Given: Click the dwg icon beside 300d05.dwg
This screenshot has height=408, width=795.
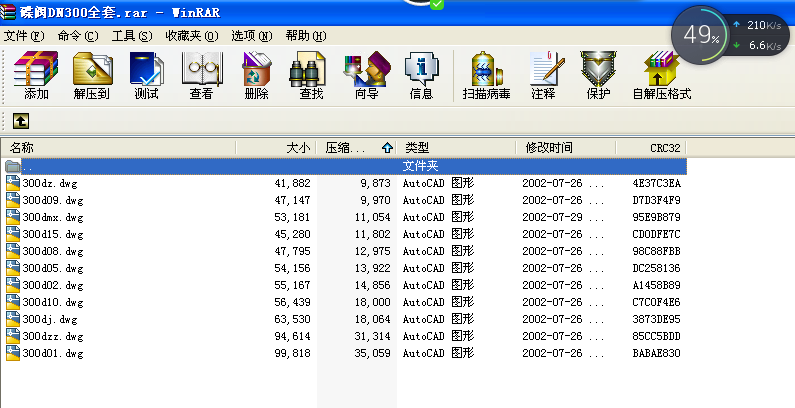Looking at the screenshot, I should pyautogui.click(x=13, y=268).
